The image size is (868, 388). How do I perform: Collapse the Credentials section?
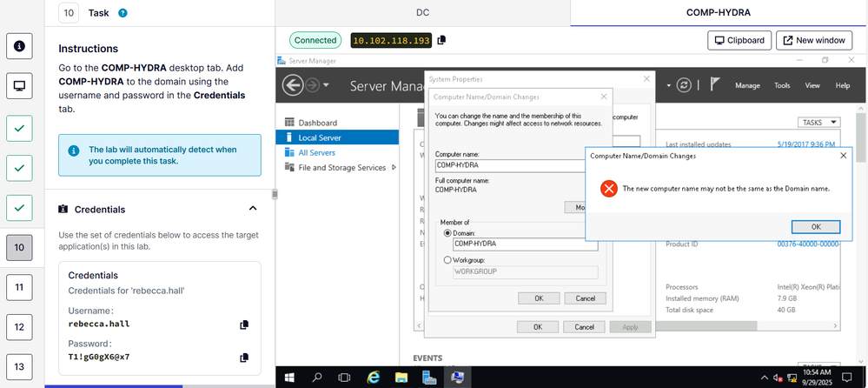pos(253,209)
